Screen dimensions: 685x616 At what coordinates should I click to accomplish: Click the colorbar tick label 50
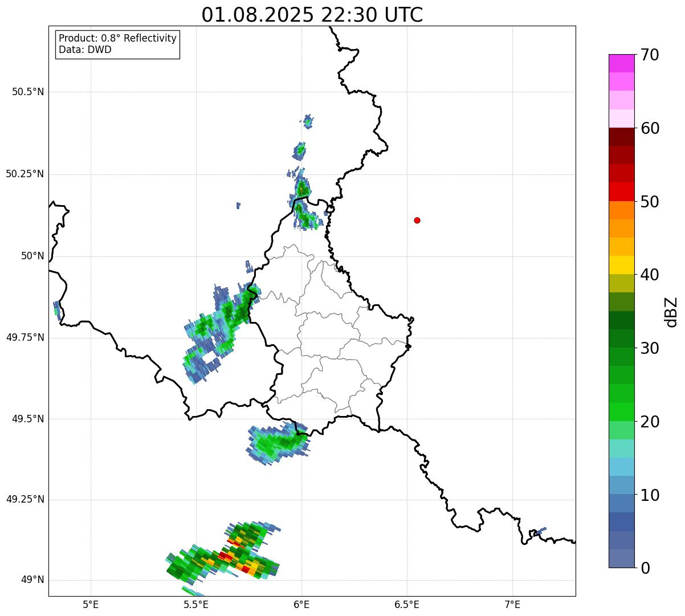point(650,202)
